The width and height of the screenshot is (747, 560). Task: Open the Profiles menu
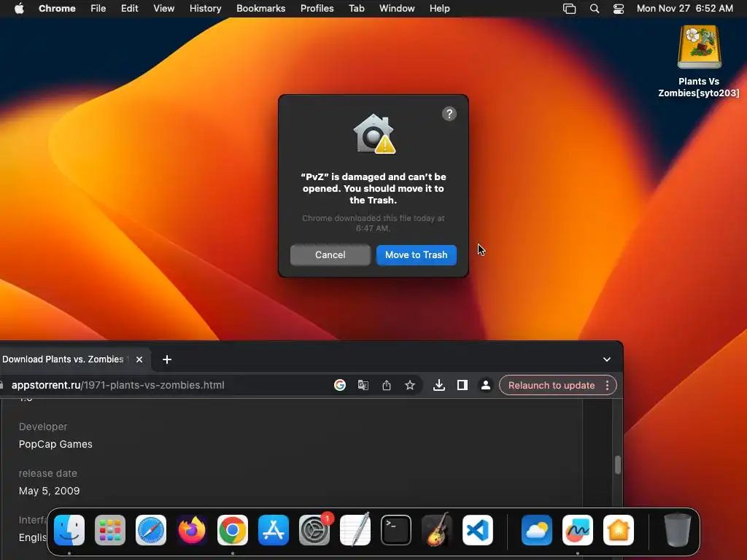click(317, 9)
